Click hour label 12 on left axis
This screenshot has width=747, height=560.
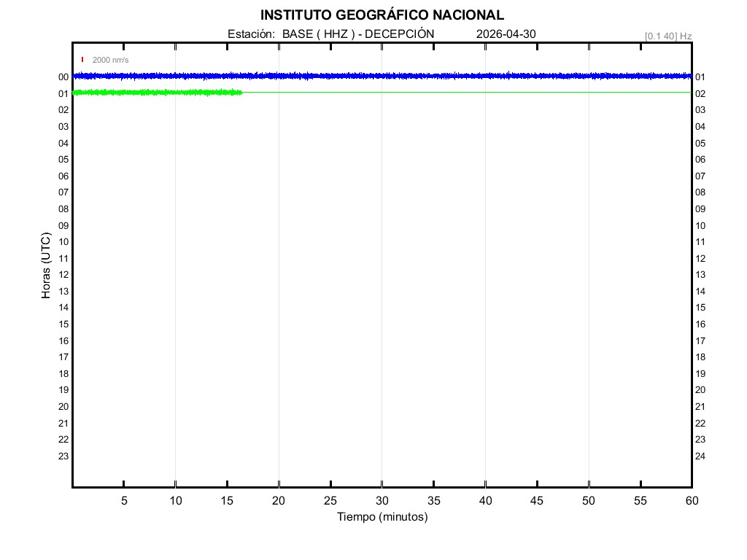click(63, 275)
